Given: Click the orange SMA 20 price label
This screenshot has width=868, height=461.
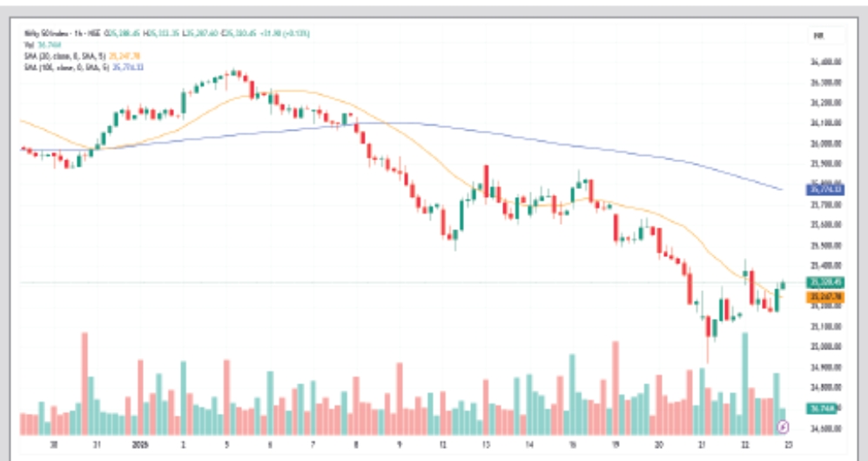Looking at the screenshot, I should pyautogui.click(x=823, y=297).
